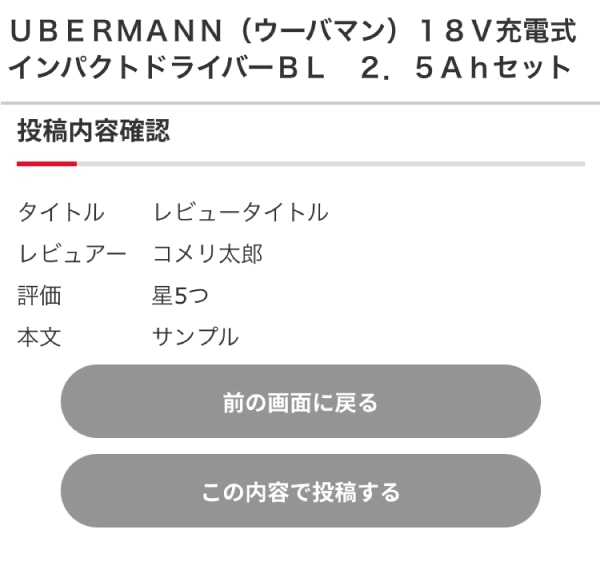Select the サンプル body text
The width and height of the screenshot is (600, 567).
coord(195,337)
